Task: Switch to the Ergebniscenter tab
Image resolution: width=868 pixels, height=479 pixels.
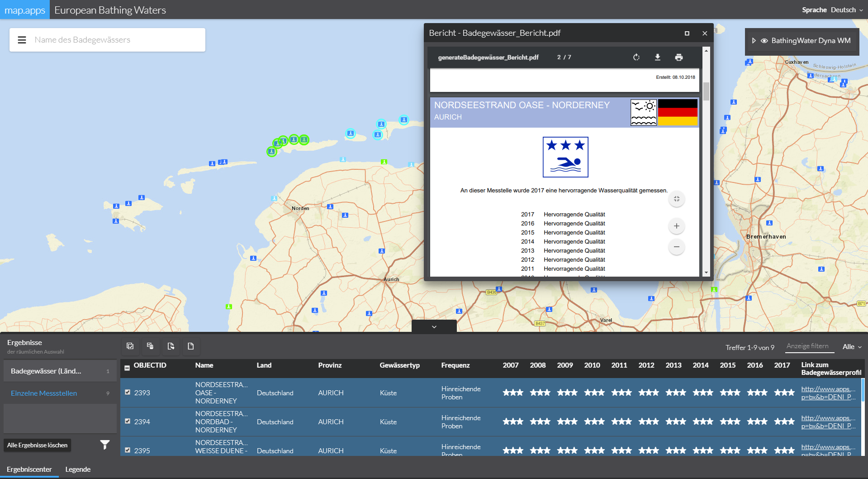Action: point(29,469)
